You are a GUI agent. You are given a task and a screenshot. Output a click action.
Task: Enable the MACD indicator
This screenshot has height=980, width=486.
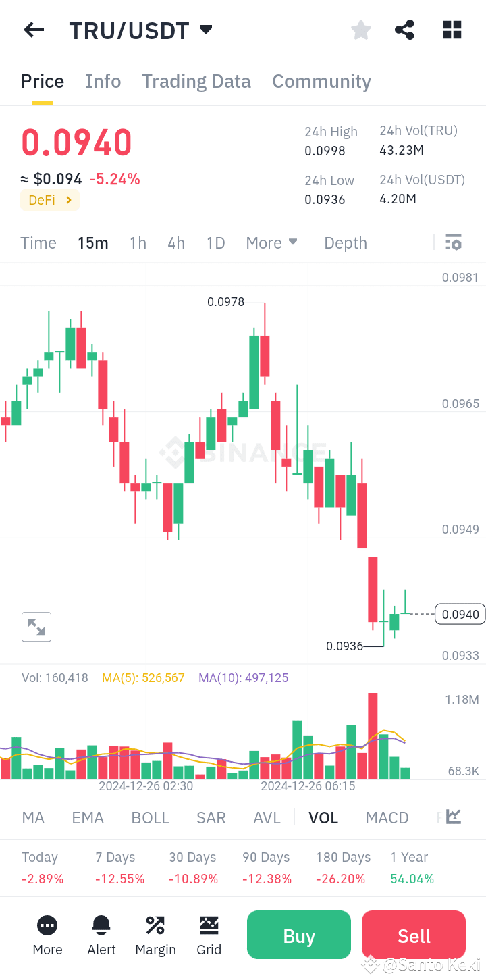[387, 817]
